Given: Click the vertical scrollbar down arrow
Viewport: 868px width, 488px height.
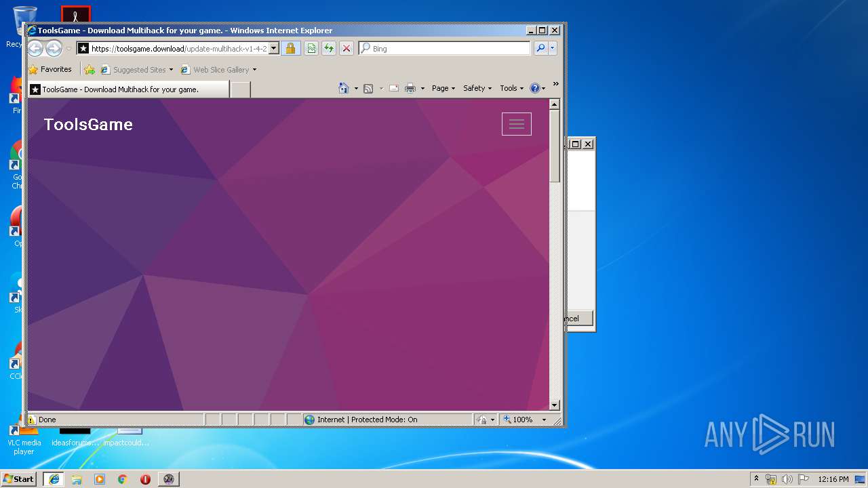Looking at the screenshot, I should coord(554,405).
